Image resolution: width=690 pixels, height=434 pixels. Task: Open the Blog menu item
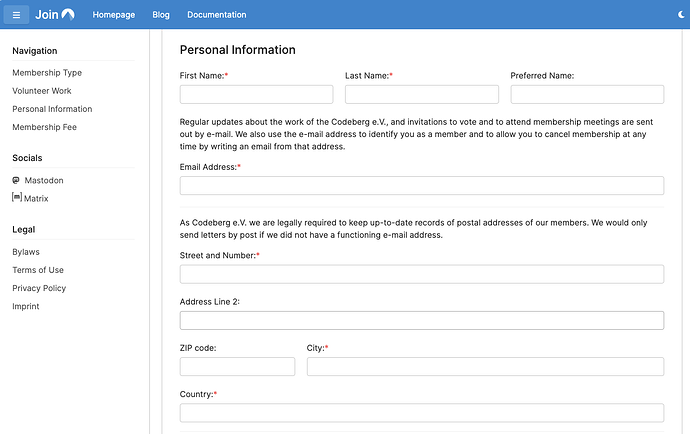(x=161, y=15)
